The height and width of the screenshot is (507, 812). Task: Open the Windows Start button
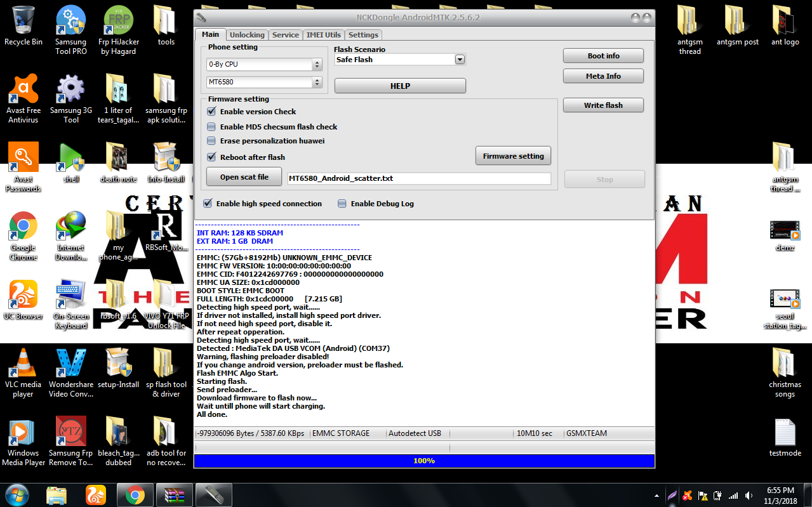(17, 494)
